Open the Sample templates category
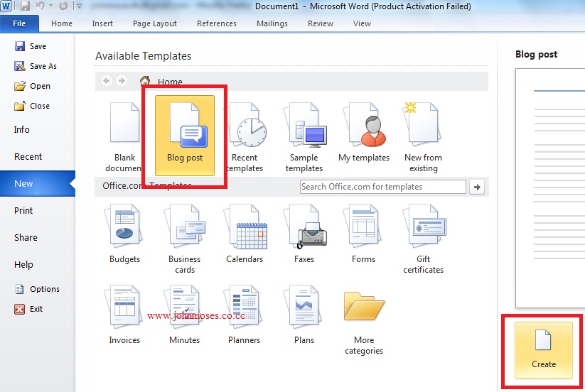585x392 pixels. point(304,137)
